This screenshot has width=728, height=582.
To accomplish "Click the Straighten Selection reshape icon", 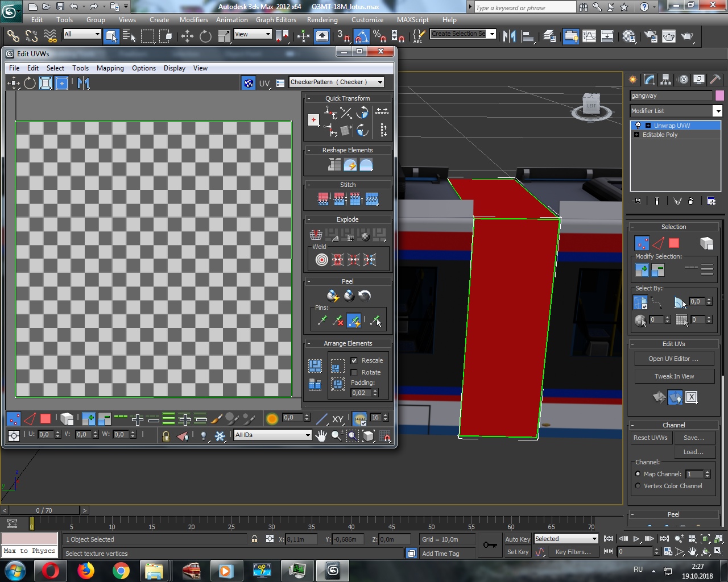I will 334,165.
